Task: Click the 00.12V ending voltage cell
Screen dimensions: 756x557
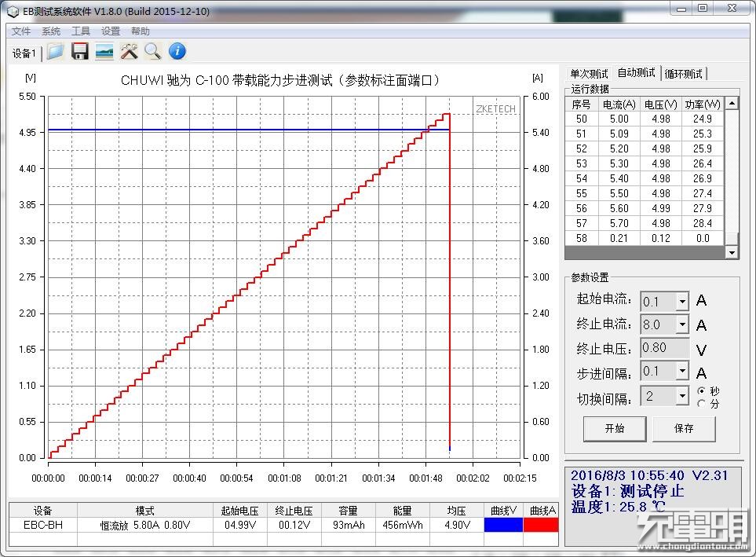Action: (294, 525)
